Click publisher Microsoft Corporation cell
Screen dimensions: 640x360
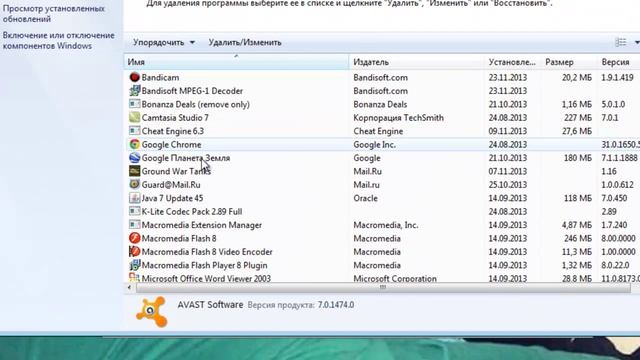[x=395, y=278]
